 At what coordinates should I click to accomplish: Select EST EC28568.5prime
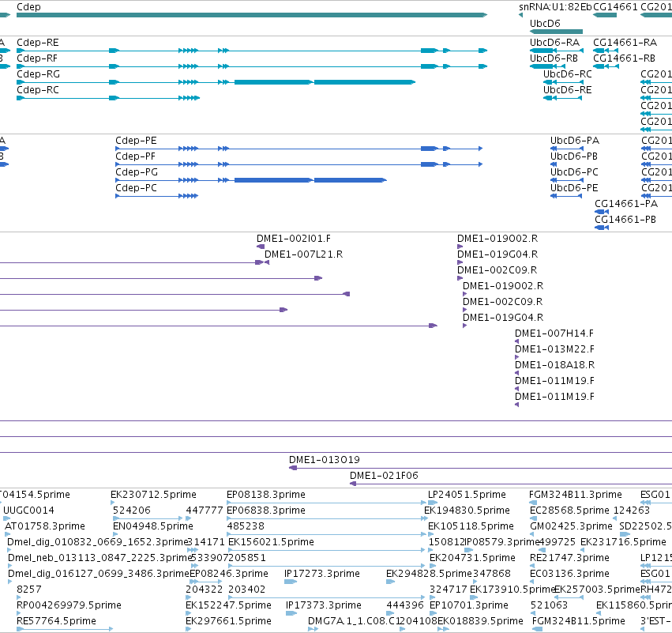(x=569, y=511)
